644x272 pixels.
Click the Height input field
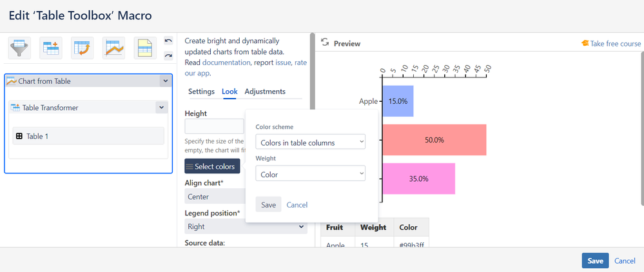pyautogui.click(x=215, y=126)
